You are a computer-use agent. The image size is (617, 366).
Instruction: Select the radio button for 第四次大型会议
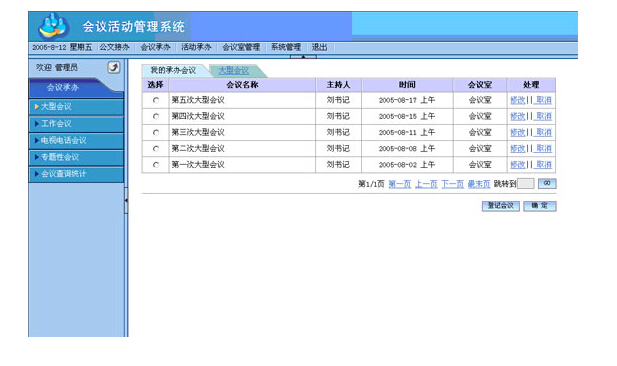click(x=156, y=116)
